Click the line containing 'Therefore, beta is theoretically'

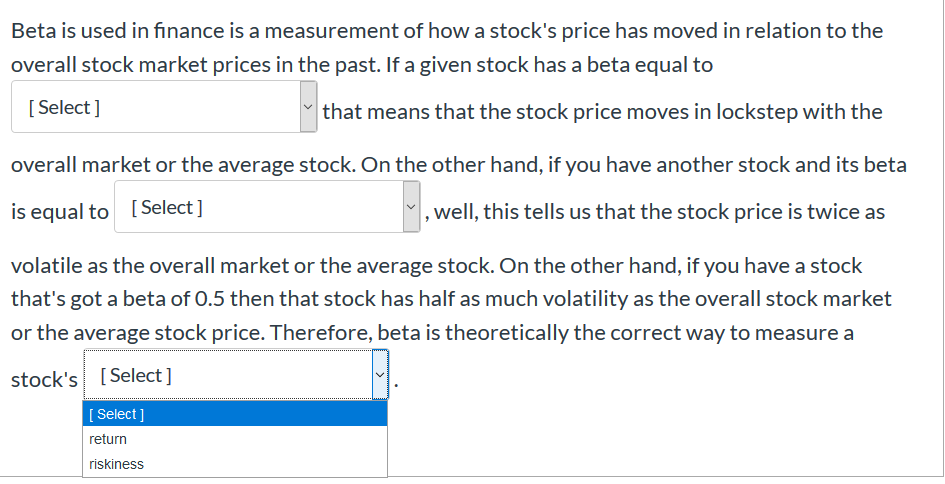pyautogui.click(x=432, y=333)
